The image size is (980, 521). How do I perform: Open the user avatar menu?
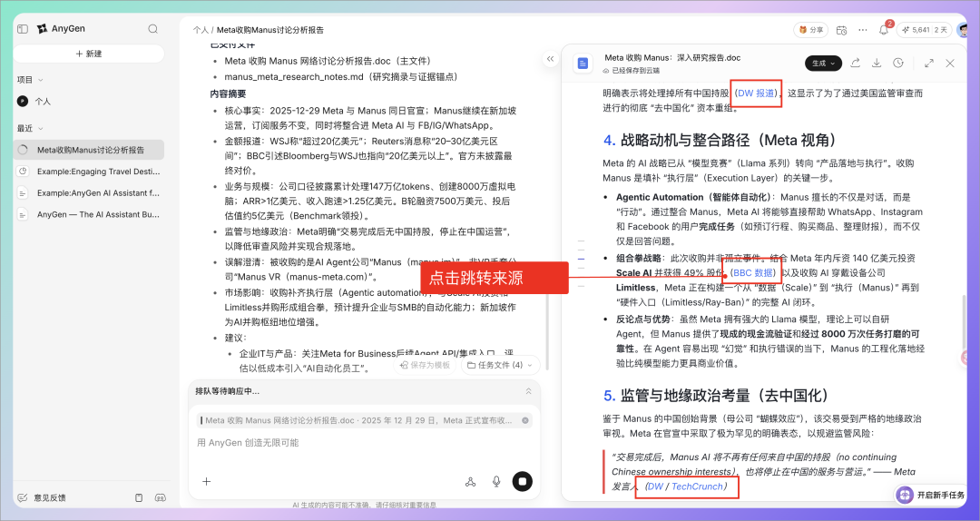[x=963, y=29]
